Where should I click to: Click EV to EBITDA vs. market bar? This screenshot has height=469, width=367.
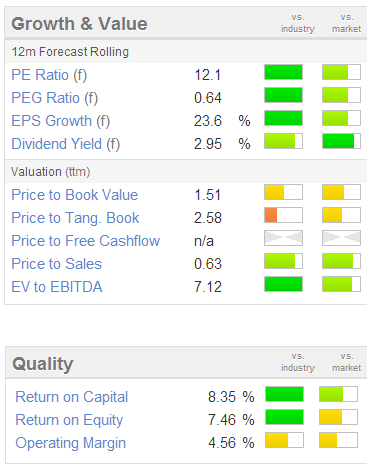click(x=341, y=284)
